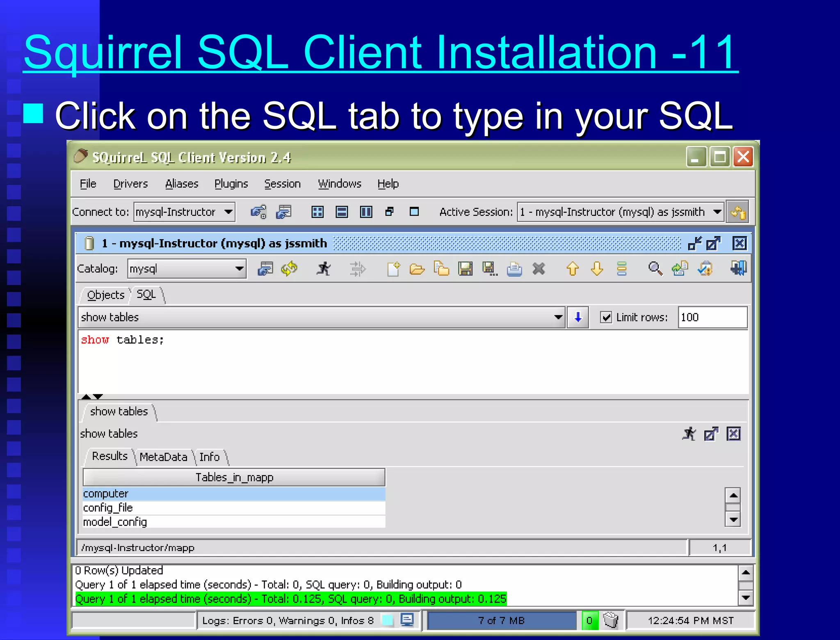Switch to the Info tab

click(210, 457)
